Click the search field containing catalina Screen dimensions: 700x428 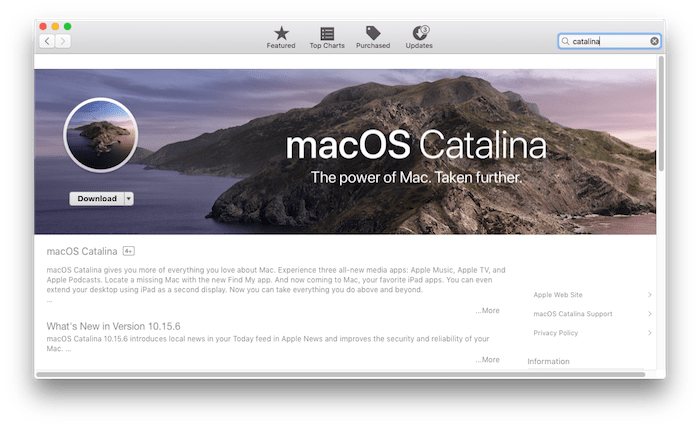(x=609, y=41)
